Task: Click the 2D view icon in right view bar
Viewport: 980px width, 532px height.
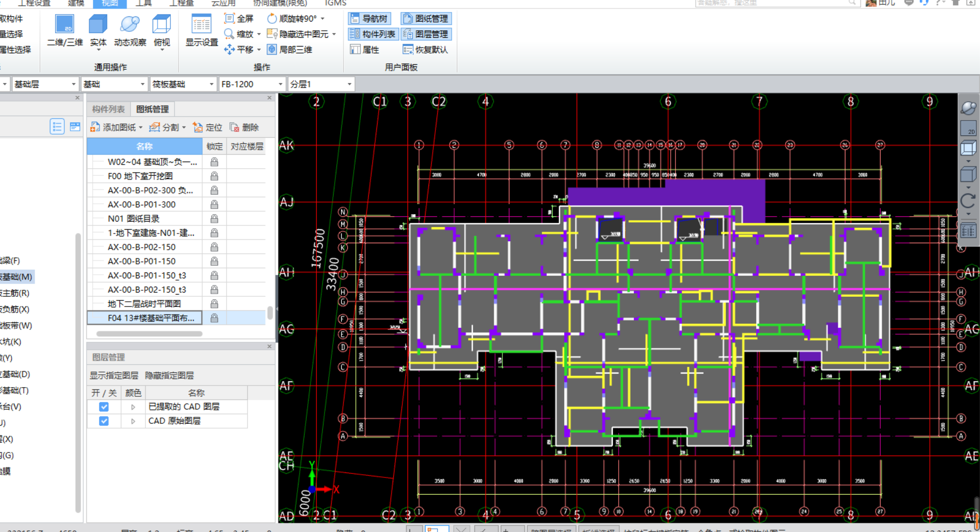Action: tap(968, 128)
